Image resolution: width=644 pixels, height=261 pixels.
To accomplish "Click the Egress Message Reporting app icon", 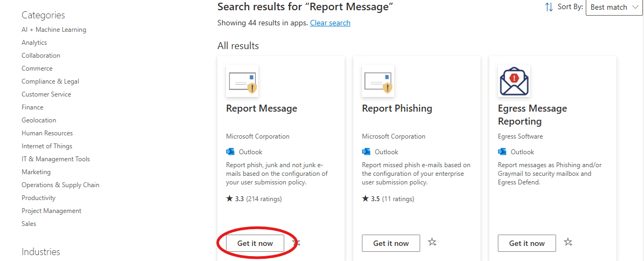I will tap(514, 81).
